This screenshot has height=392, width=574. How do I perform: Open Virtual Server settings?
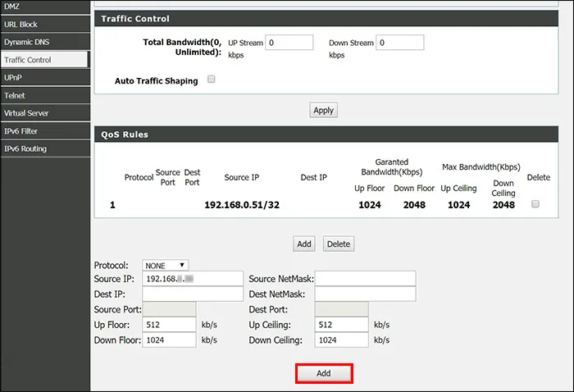coord(45,113)
